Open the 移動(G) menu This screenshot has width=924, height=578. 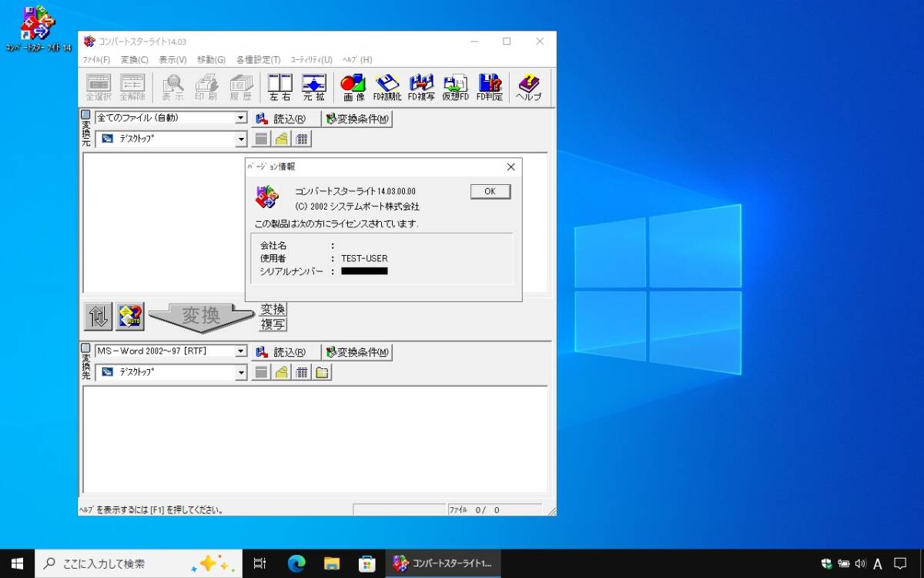[211, 59]
